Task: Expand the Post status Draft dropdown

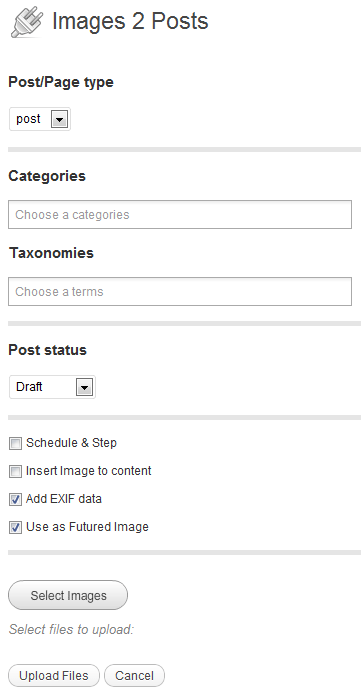Action: click(x=84, y=387)
